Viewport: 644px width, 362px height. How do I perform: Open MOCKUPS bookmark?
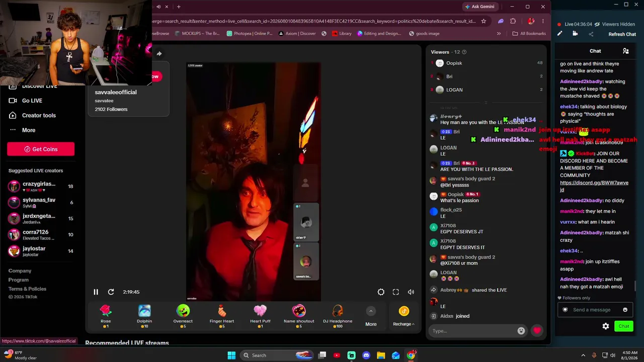pos(197,34)
